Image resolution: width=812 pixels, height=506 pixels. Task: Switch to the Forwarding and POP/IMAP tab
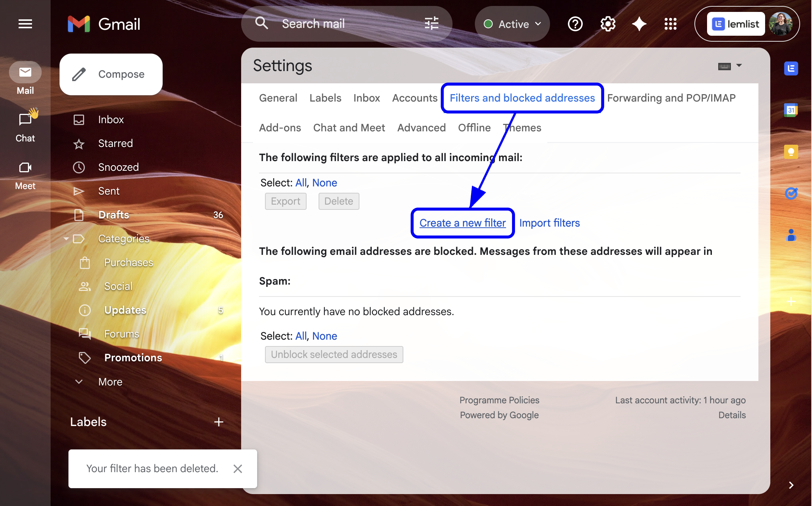pyautogui.click(x=671, y=98)
